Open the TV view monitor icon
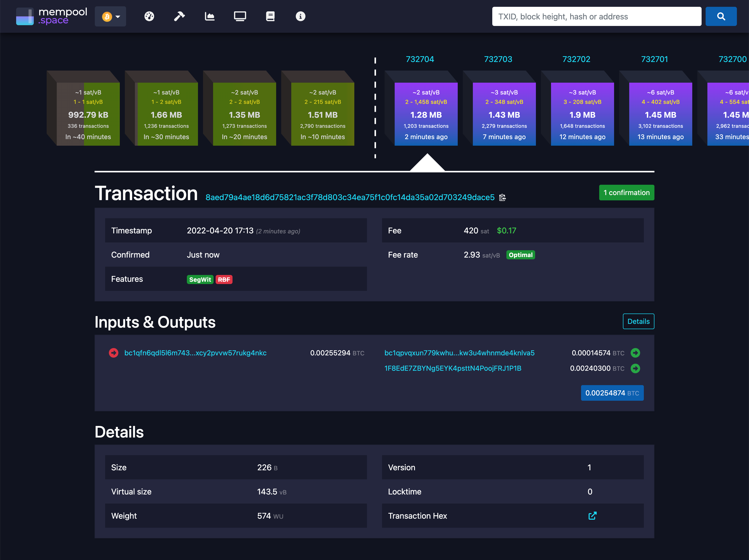Screen dimensions: 749x560 pos(240,16)
